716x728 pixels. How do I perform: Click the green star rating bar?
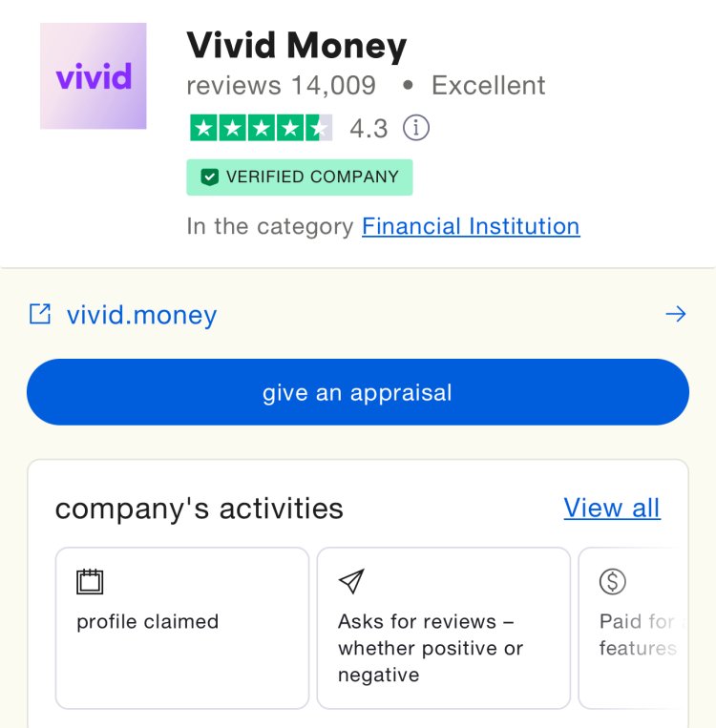262,128
